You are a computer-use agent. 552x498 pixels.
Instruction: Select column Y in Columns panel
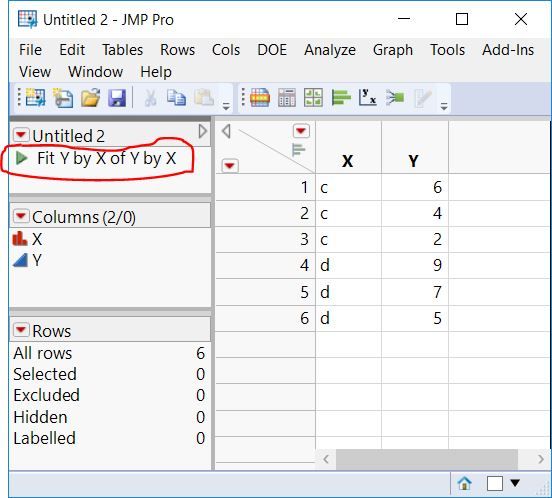tap(37, 260)
